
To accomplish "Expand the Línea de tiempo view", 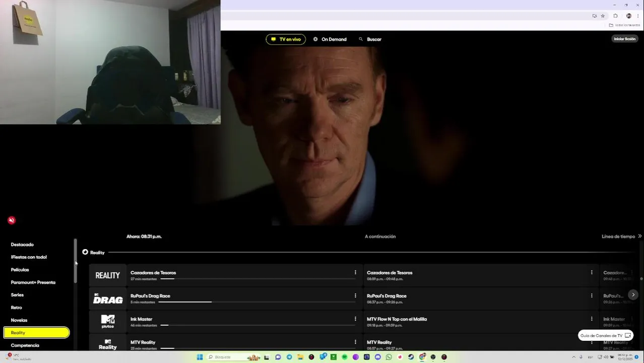I will [x=621, y=236].
